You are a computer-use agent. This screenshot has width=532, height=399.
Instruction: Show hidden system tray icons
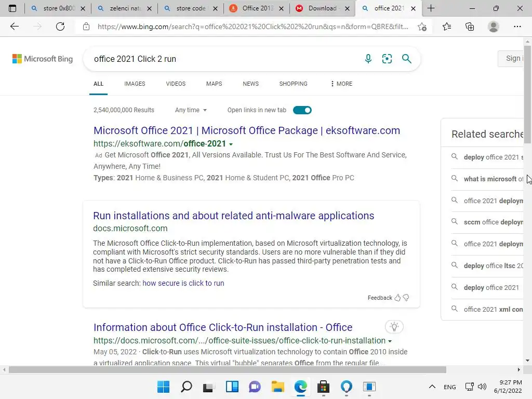(432, 387)
